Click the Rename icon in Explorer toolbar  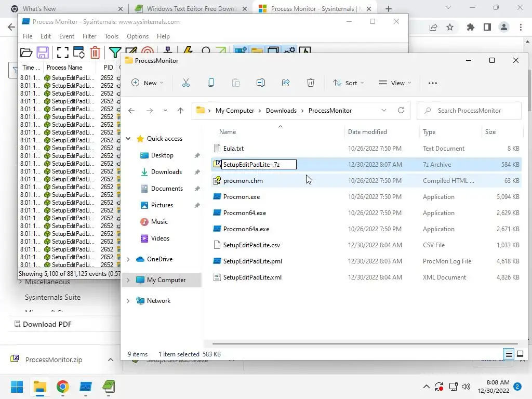click(x=261, y=83)
